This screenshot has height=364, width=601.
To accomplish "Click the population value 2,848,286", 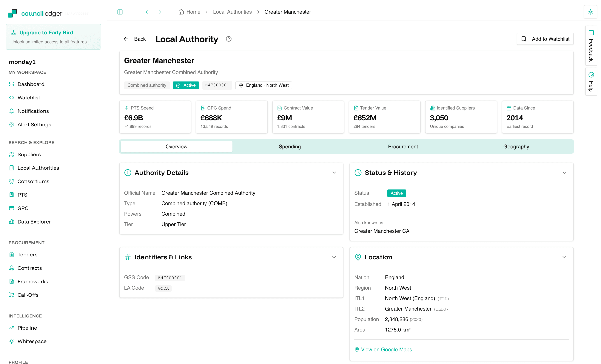I will point(396,319).
